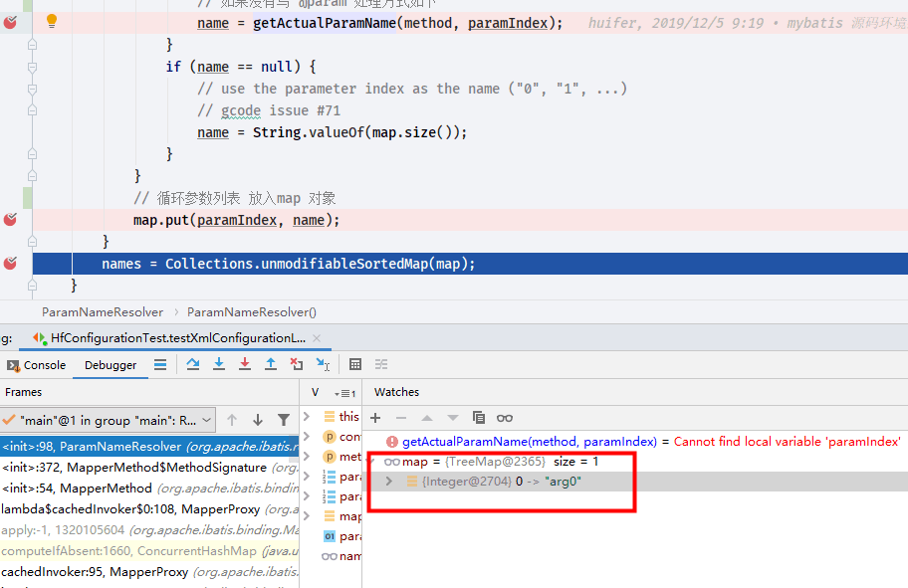Click Step Into debugger button
This screenshot has height=588, width=908.
(219, 364)
